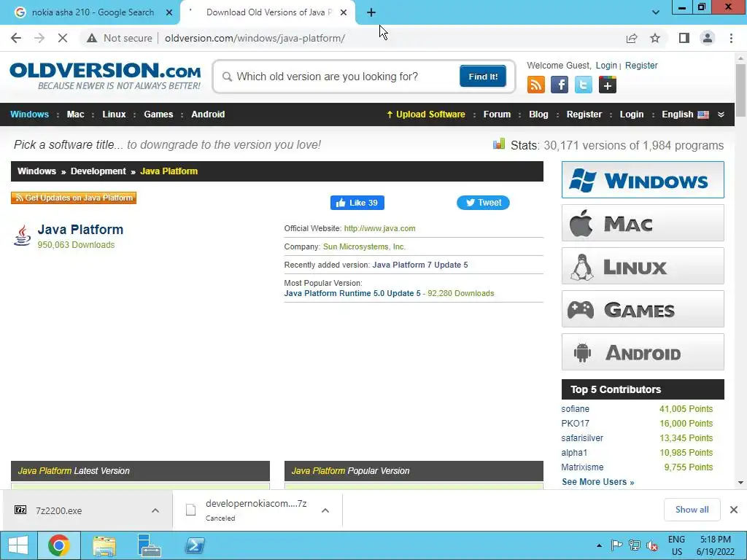
Task: Click the Find It! button
Action: (483, 76)
